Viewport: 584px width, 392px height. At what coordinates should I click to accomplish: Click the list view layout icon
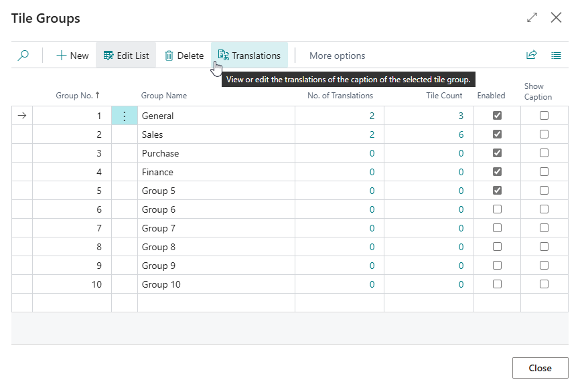[556, 56]
